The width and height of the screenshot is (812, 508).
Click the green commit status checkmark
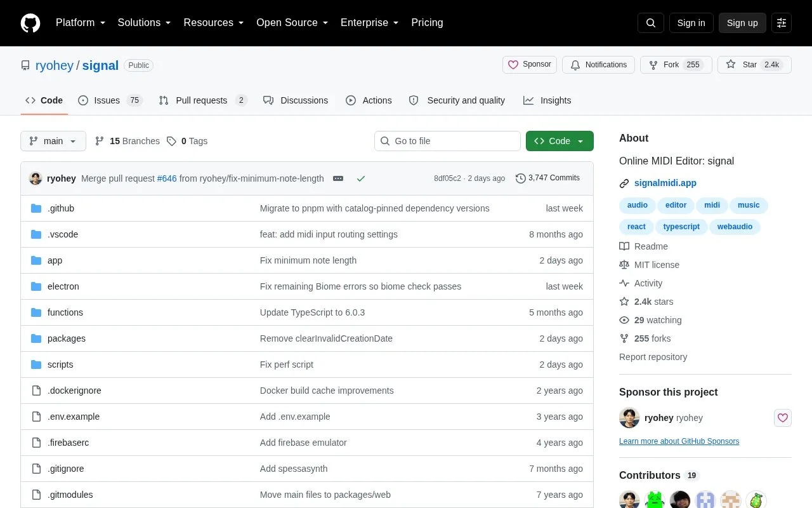(361, 178)
